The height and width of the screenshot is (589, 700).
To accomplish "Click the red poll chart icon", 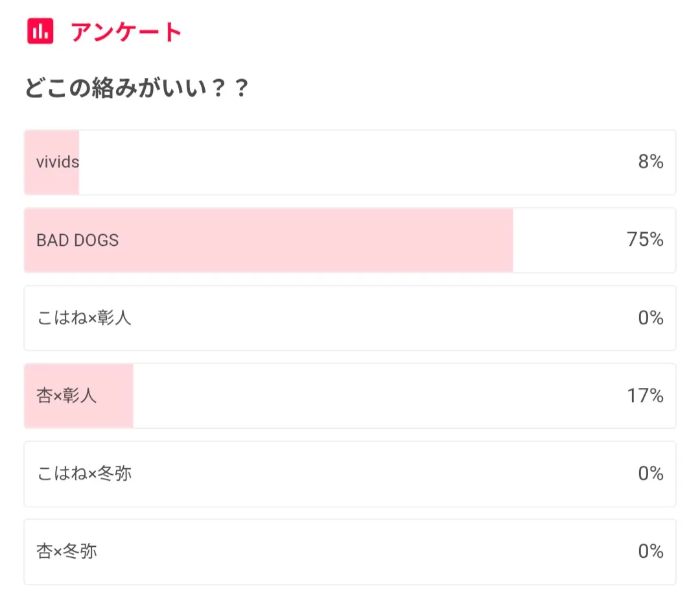I will [40, 31].
